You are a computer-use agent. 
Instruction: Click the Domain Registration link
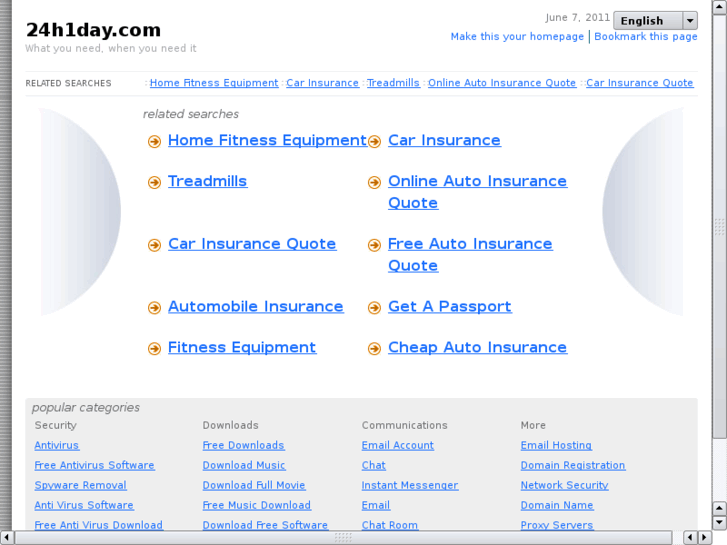coord(573,465)
